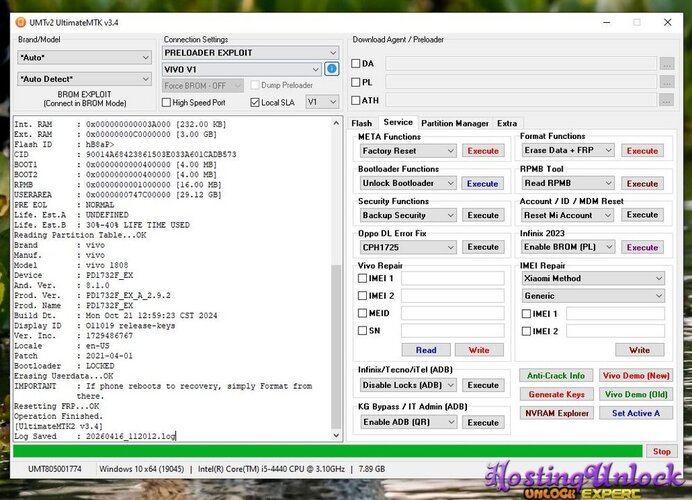The image size is (692, 500).
Task: Check the MEID checkbox
Action: pyautogui.click(x=362, y=313)
